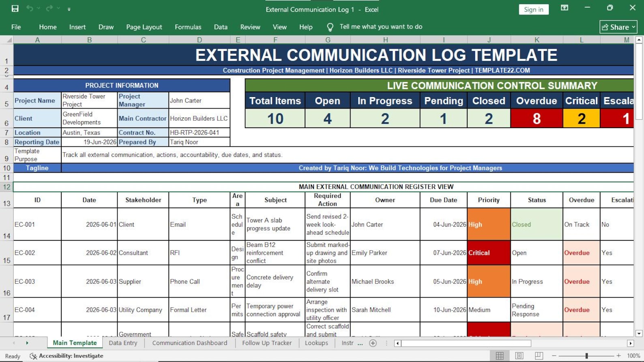Open the Draw ribbon tab

106,27
